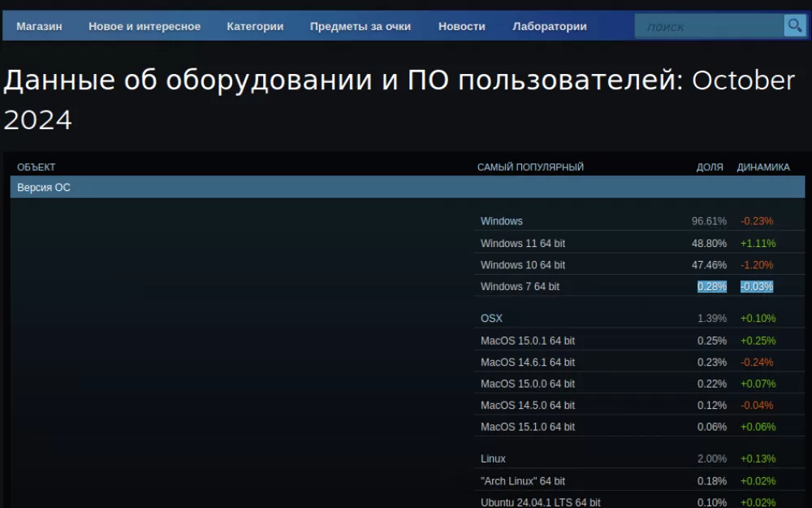Open the Лаборатории menu
The image size is (812, 508).
(x=550, y=26)
